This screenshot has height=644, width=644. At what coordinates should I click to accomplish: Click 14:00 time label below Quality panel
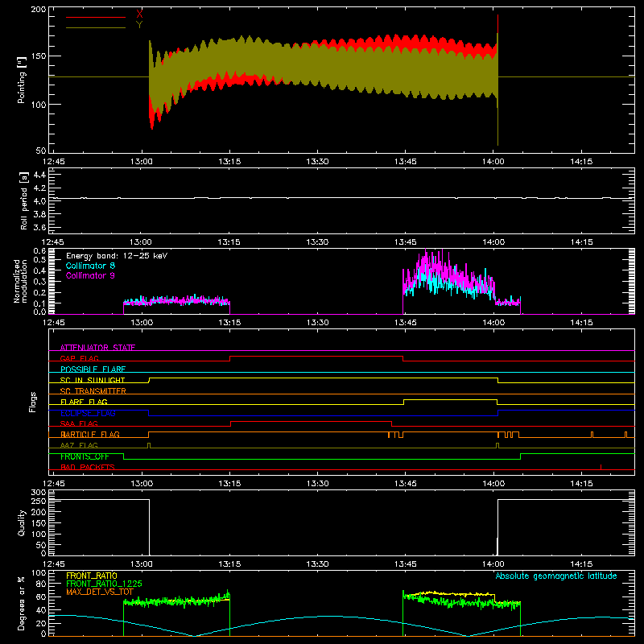click(493, 564)
